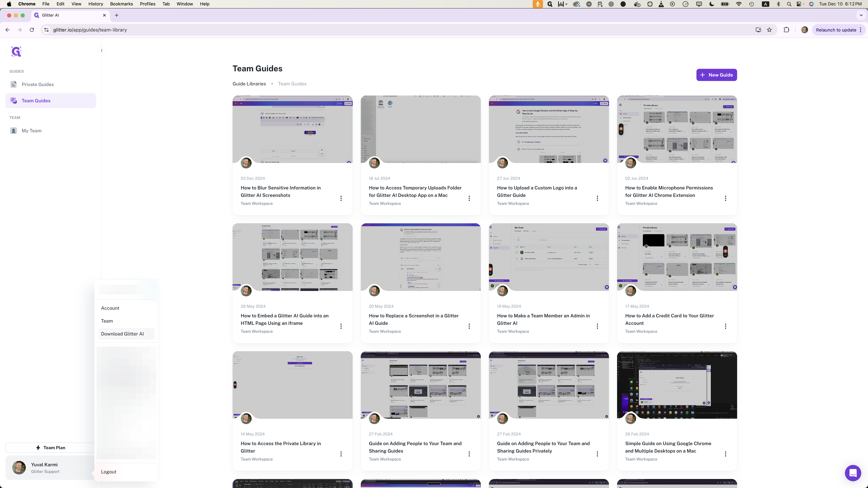This screenshot has height=488, width=868.
Task: Click the Wi-Fi status icon
Action: [x=739, y=4]
